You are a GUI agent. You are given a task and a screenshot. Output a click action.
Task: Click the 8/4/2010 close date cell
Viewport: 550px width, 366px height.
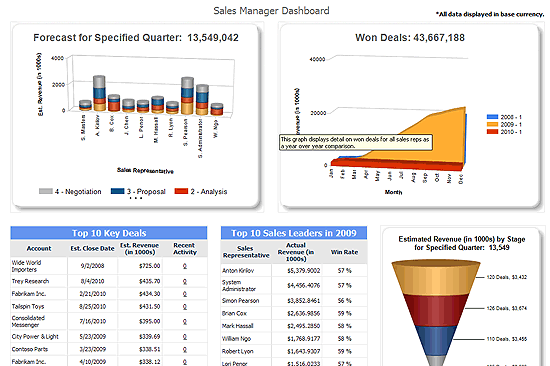(93, 281)
